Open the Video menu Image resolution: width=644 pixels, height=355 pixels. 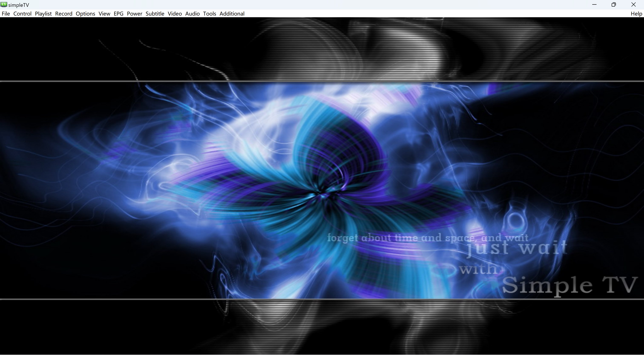[x=174, y=14]
